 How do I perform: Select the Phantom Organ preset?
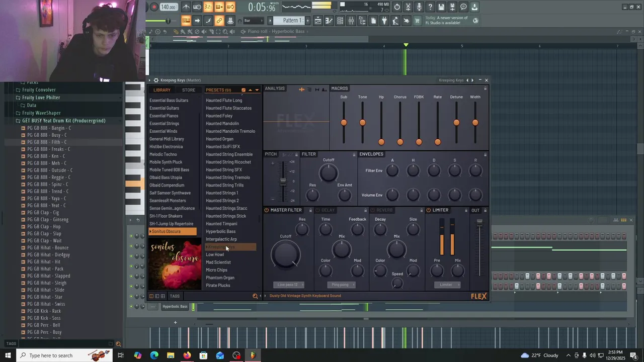(x=220, y=278)
